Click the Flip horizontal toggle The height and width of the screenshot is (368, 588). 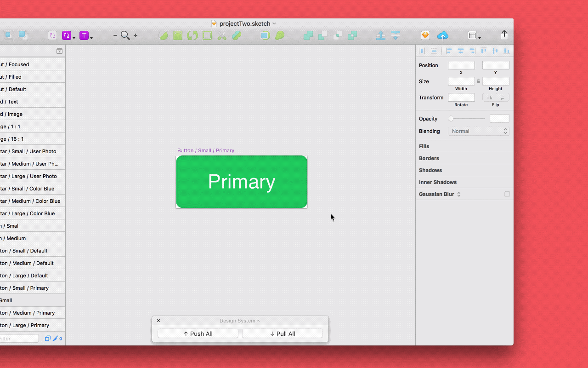point(488,98)
